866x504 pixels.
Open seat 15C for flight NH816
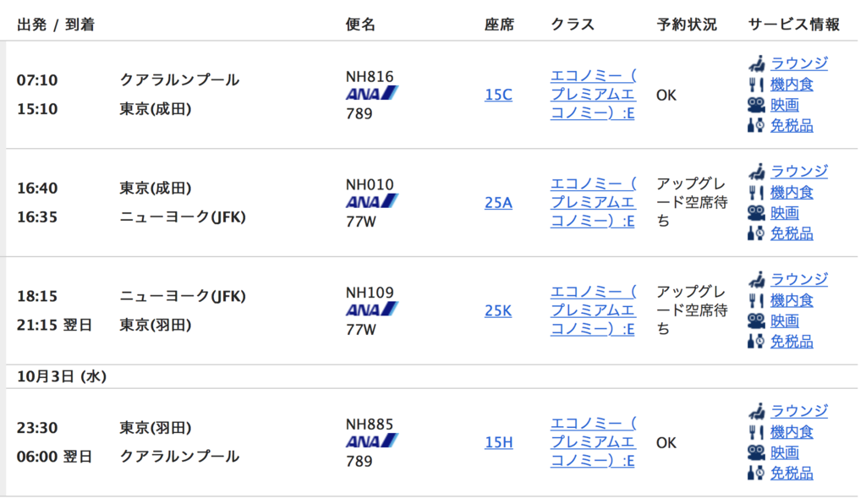coord(498,95)
